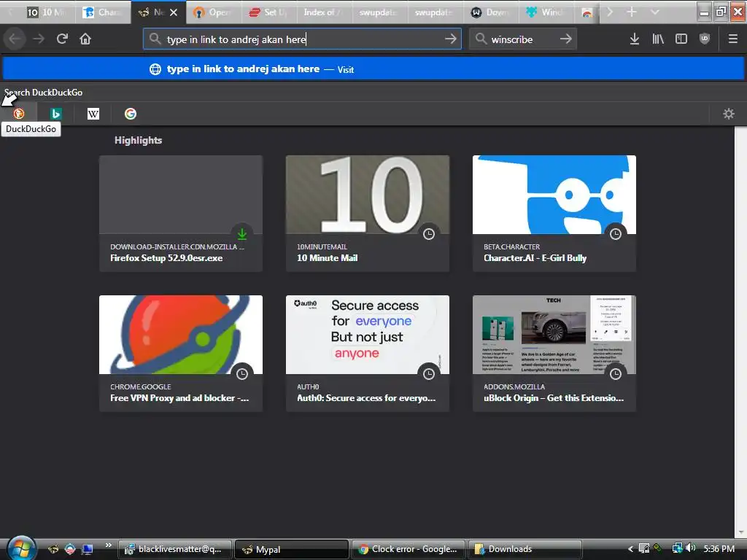This screenshot has width=747, height=560.
Task: Click the page vertical scrollbar
Action: 740,332
